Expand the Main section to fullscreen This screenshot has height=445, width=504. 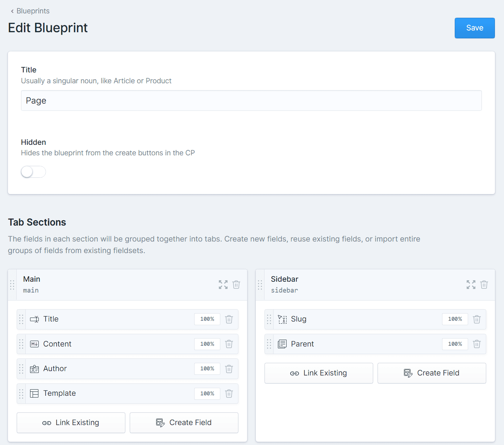click(223, 285)
